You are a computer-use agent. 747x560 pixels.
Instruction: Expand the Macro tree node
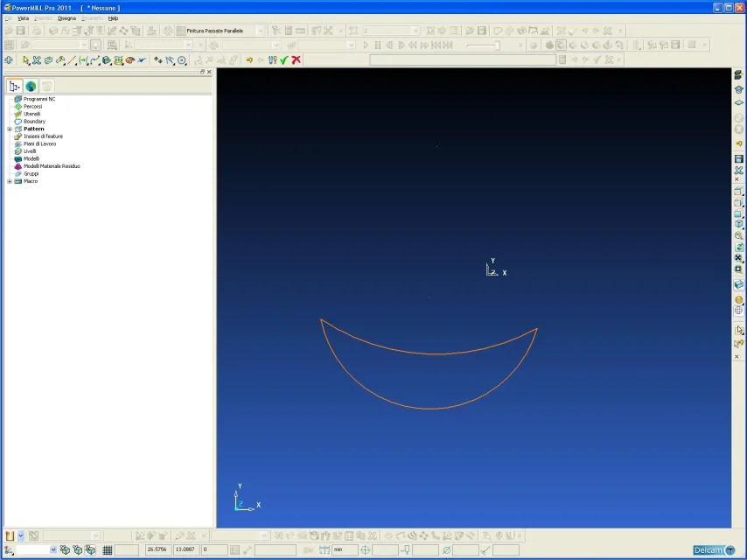pos(10,181)
